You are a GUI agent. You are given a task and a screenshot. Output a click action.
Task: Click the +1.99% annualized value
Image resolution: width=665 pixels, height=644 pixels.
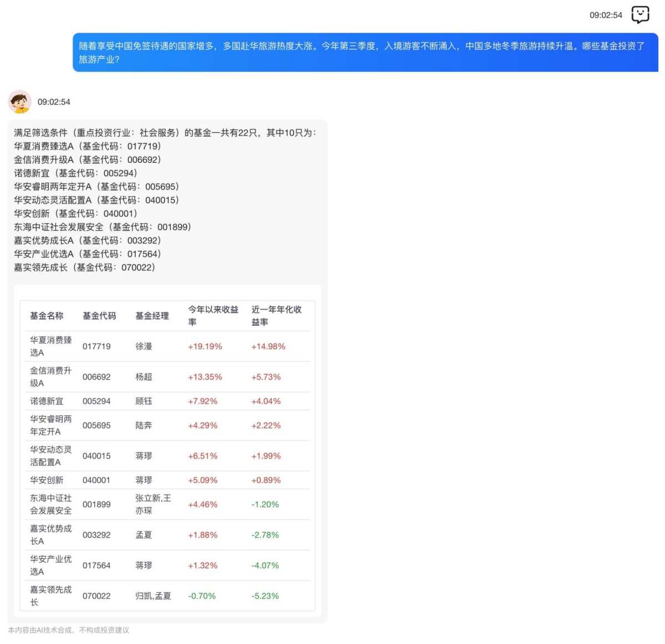coord(266,456)
